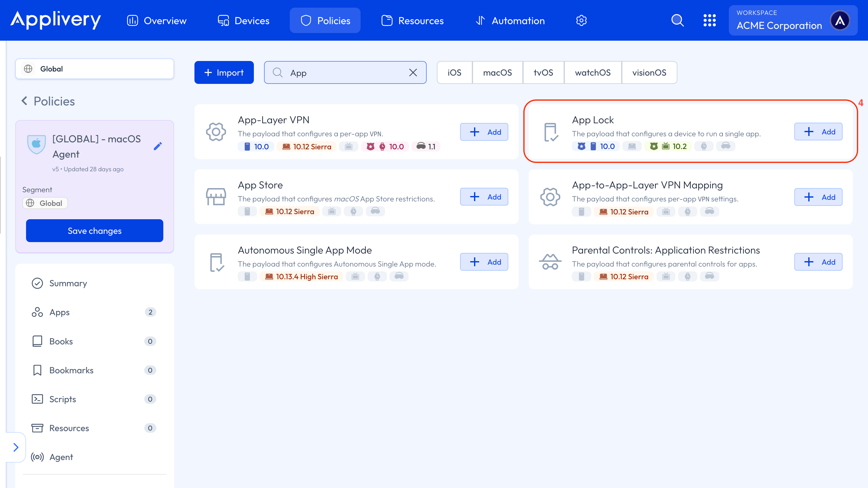This screenshot has width=868, height=488.
Task: Click the Applivery logo
Action: click(56, 20)
